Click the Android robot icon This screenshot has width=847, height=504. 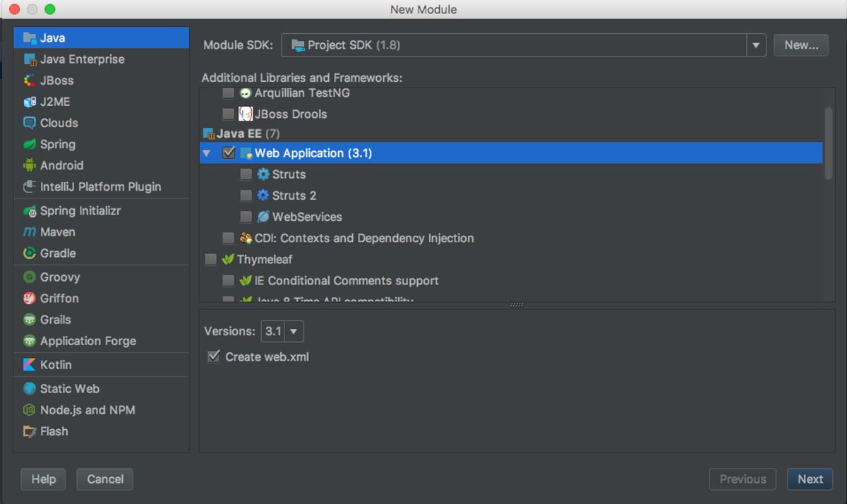(29, 165)
